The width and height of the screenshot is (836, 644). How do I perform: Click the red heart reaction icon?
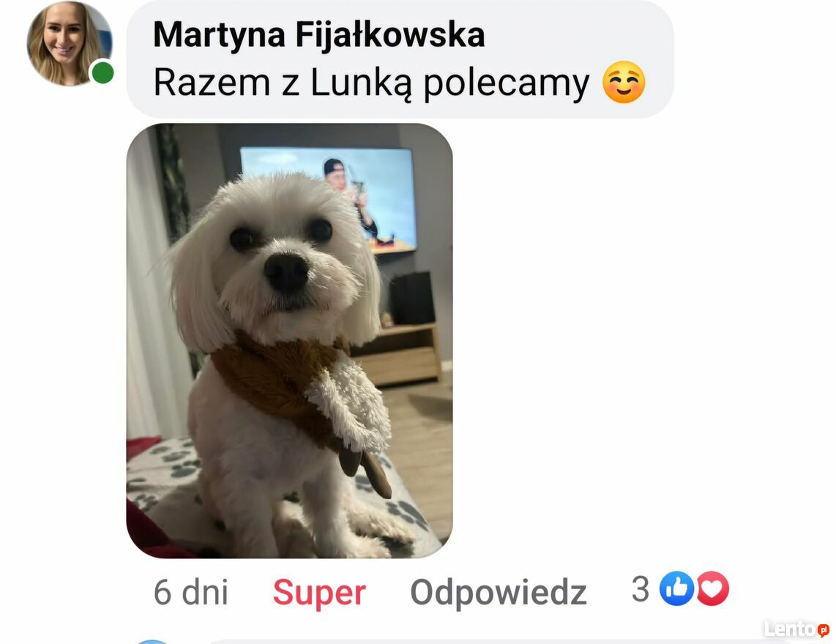[x=712, y=588]
